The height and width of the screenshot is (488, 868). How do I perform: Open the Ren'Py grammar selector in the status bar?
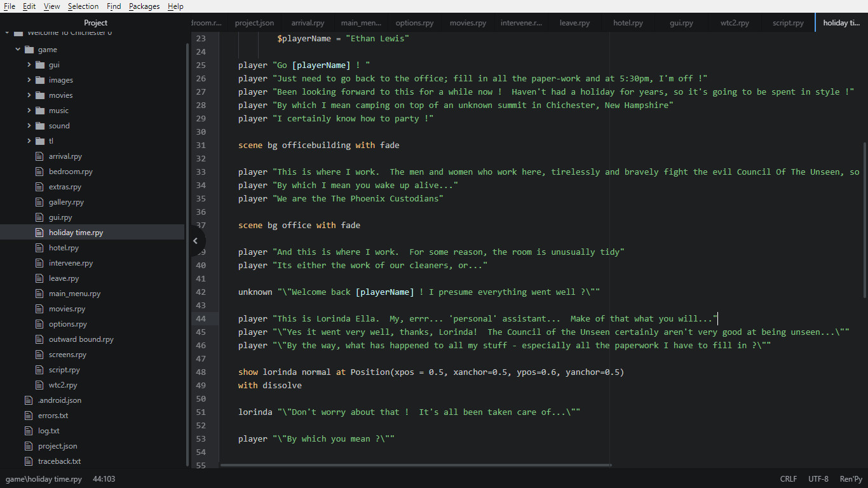(851, 478)
